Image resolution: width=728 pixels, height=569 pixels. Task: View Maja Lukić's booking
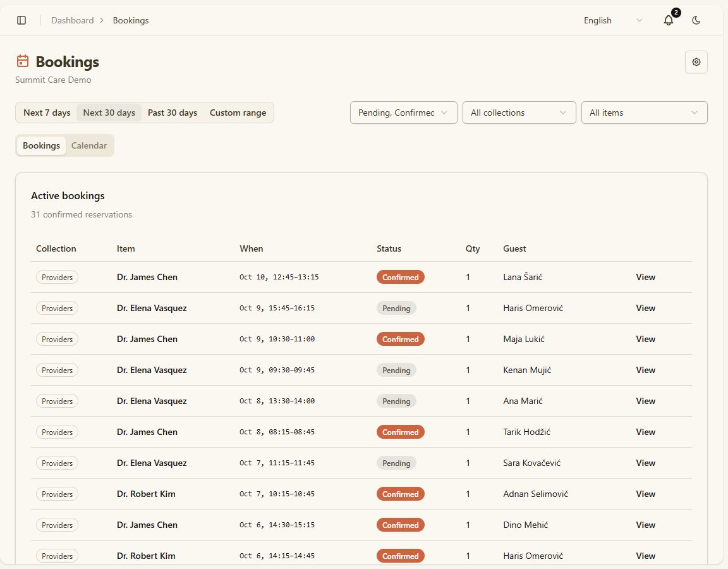click(x=645, y=339)
